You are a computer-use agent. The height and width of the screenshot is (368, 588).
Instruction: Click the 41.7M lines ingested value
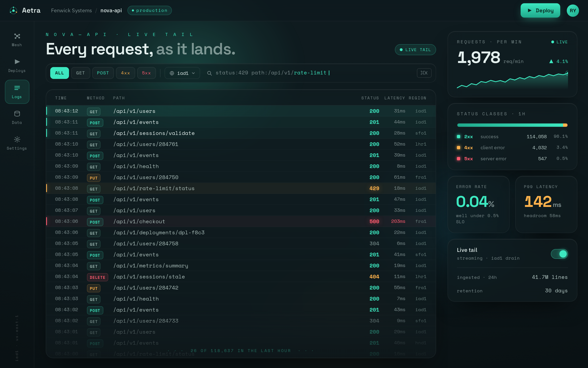point(550,277)
